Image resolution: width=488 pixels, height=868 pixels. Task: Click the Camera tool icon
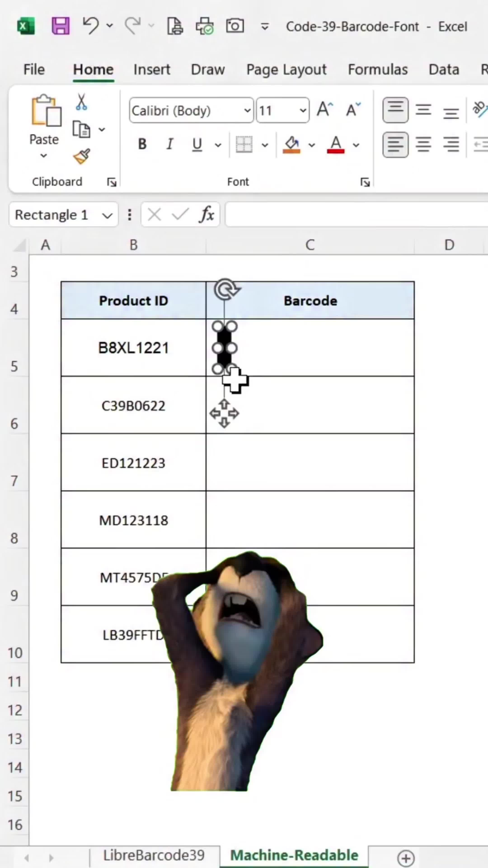[235, 26]
